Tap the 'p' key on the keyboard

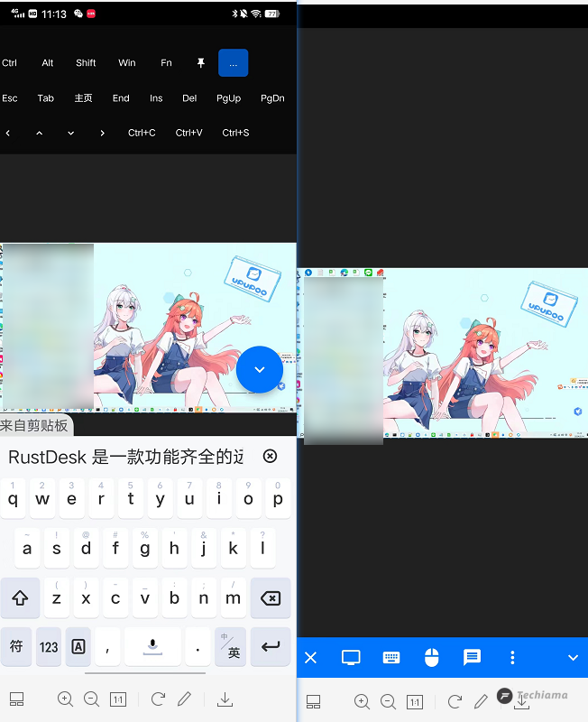pos(278,498)
